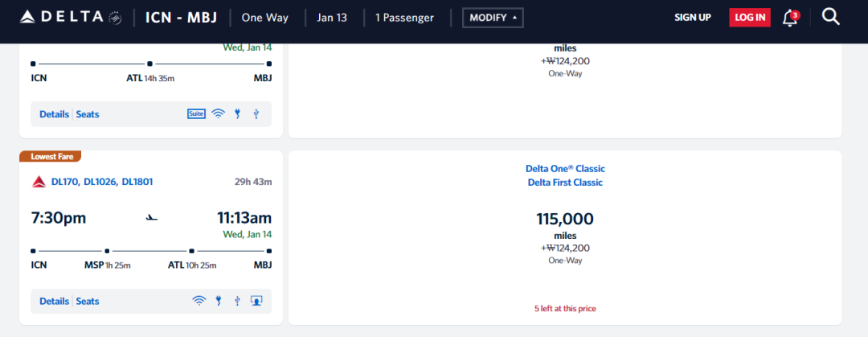Click the Delta First Classic fare link

pos(564,183)
